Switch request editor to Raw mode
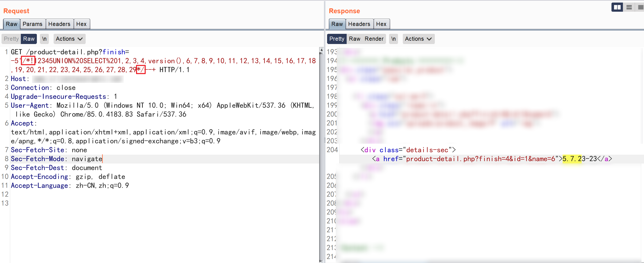The height and width of the screenshot is (263, 644). point(29,39)
